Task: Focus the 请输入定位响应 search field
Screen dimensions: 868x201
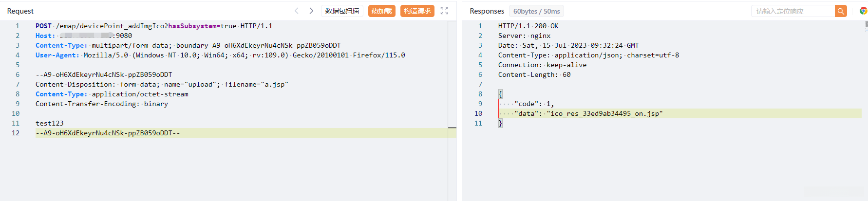Action: tap(793, 11)
